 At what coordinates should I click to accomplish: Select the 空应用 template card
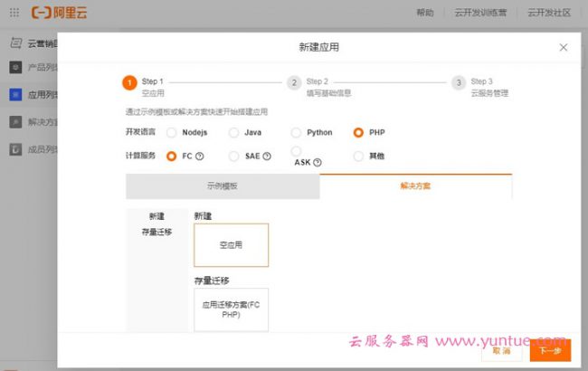(x=231, y=244)
